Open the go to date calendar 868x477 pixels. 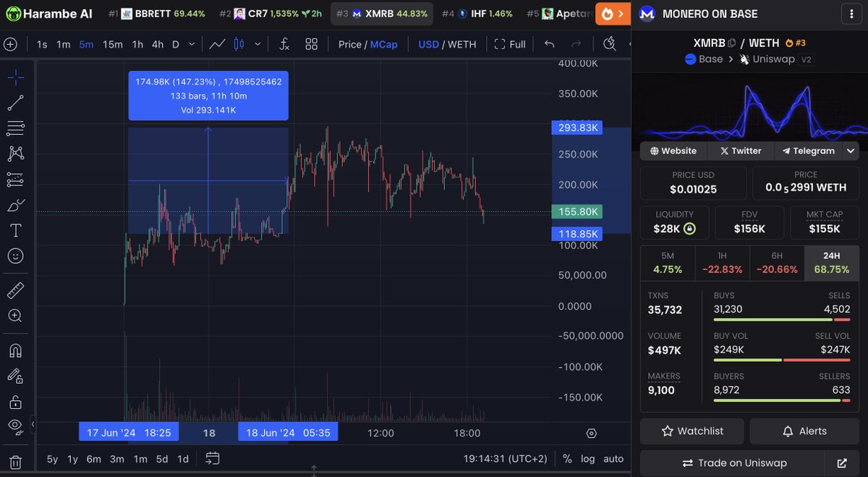point(212,458)
